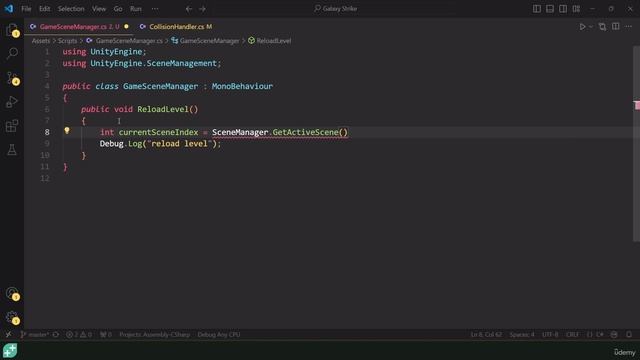The image size is (640, 360).
Task: Click the CRLF end-of-line selector
Action: click(x=572, y=335)
